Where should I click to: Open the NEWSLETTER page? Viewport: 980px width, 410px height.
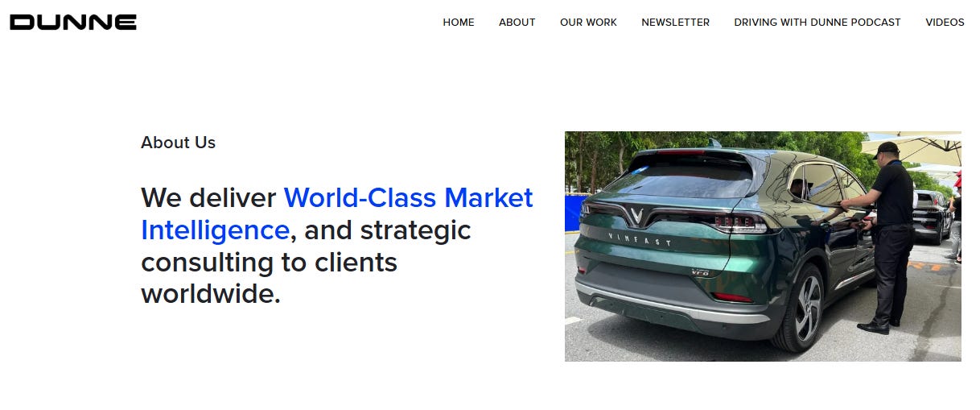675,23
